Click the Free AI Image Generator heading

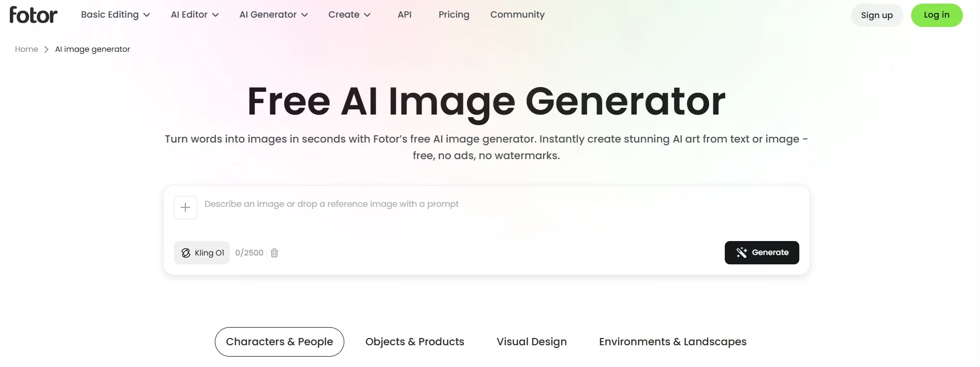[486, 102]
